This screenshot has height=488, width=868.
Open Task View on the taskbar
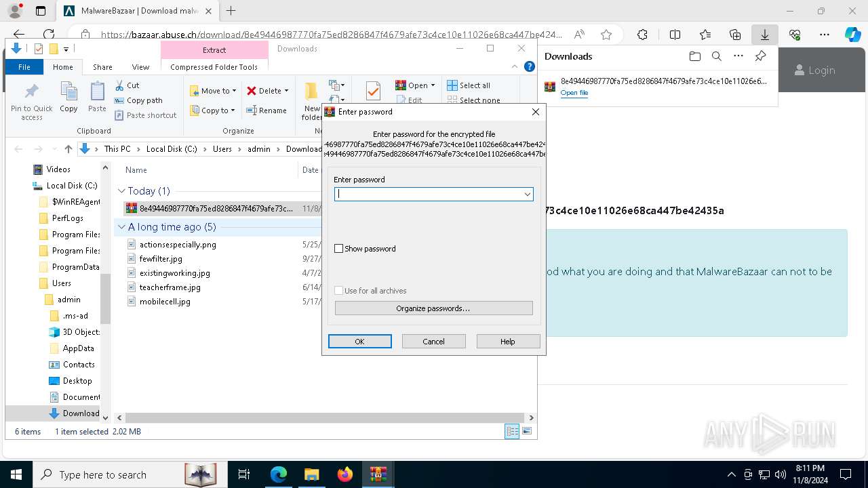pos(244,474)
